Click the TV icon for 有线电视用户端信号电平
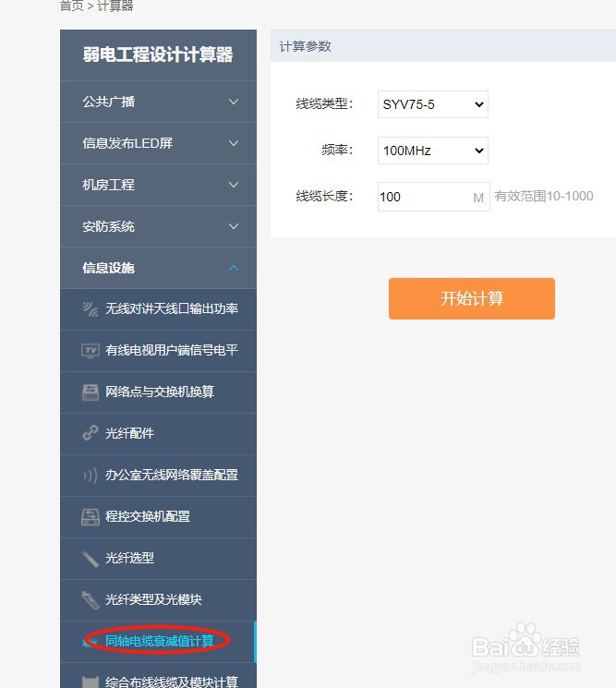 click(91, 350)
